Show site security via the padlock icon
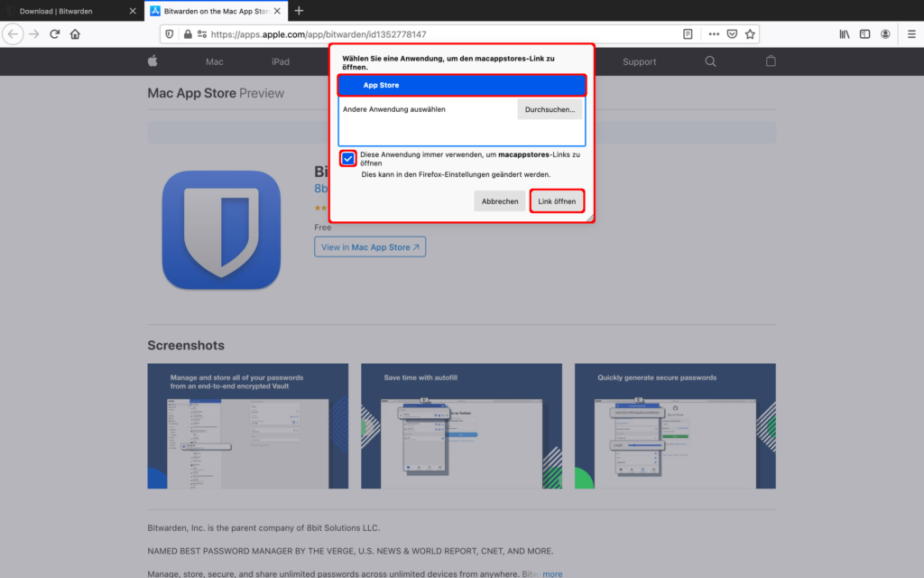The height and width of the screenshot is (578, 924). click(188, 34)
